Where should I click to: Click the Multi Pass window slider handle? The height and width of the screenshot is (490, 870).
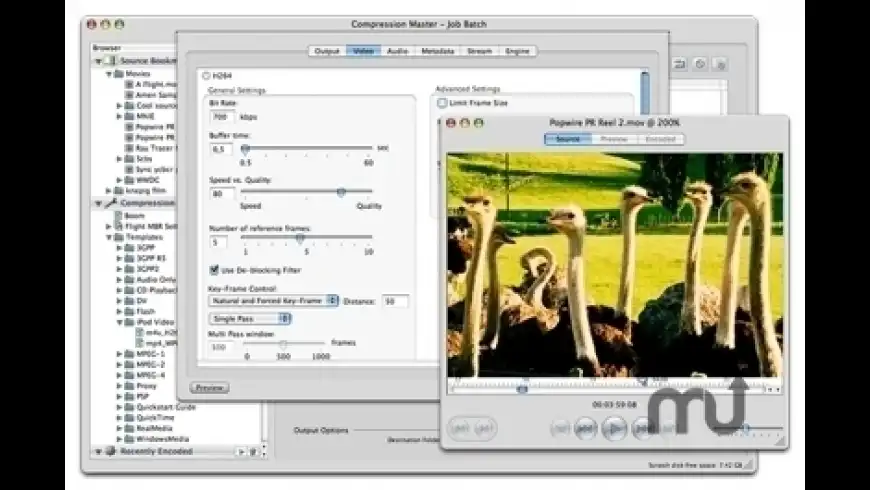283,344
